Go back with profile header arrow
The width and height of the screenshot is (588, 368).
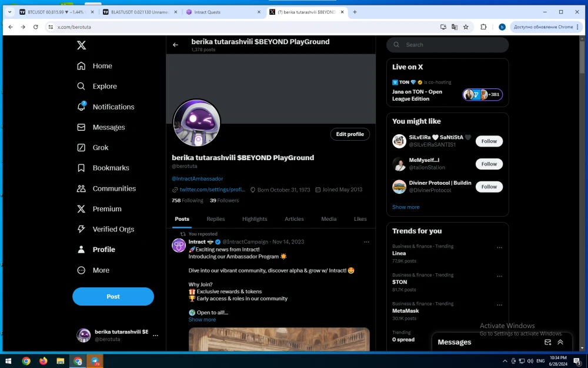pyautogui.click(x=175, y=45)
